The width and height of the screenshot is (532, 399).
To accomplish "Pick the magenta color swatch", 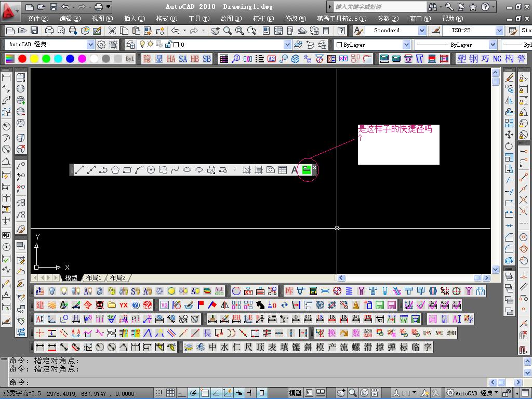I will 82,59.
